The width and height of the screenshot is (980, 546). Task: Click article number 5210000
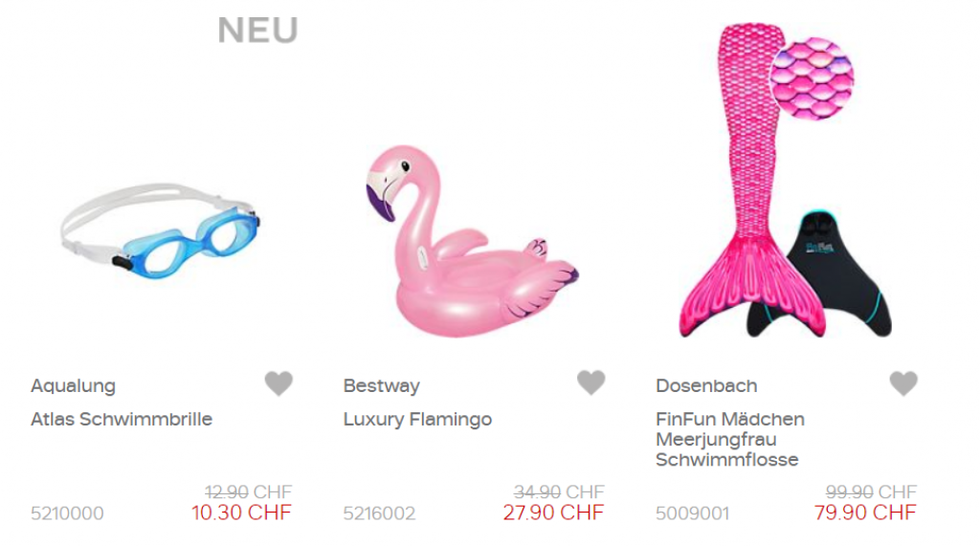[67, 513]
